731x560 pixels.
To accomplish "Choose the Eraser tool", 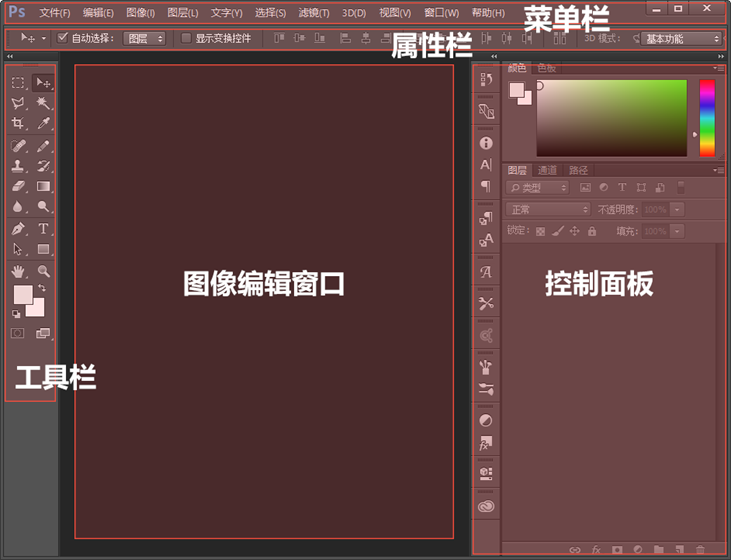I will coord(18,186).
